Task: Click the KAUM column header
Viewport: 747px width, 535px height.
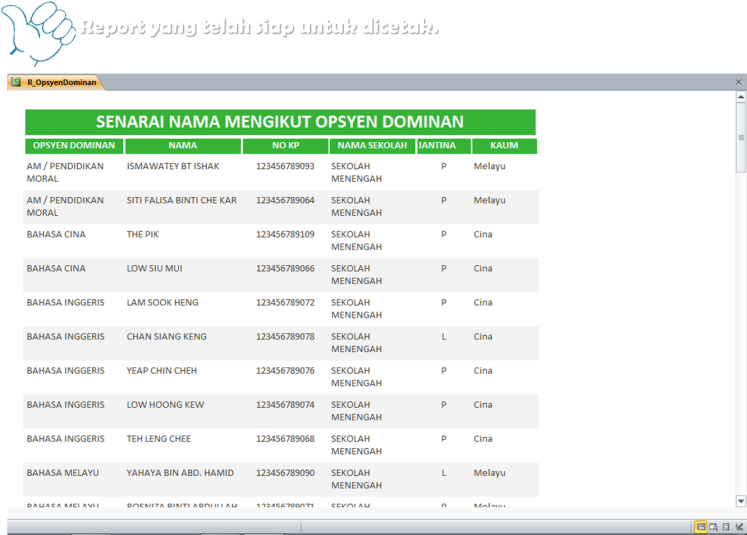Action: pyautogui.click(x=504, y=146)
